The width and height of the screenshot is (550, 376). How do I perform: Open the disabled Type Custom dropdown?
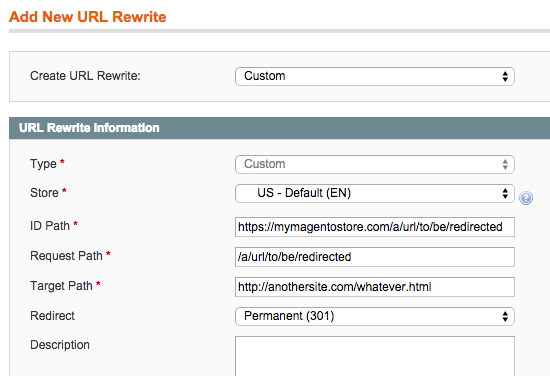click(375, 164)
